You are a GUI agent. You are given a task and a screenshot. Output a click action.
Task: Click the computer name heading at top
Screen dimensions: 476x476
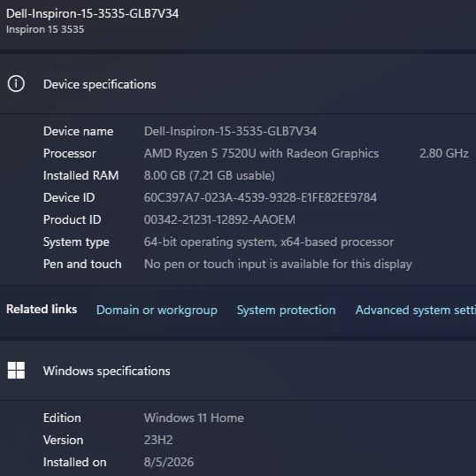tap(92, 13)
